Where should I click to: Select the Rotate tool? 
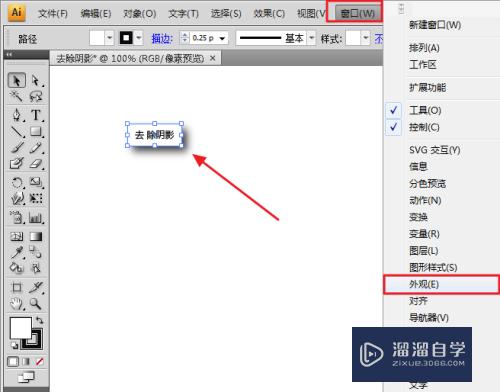point(17,183)
